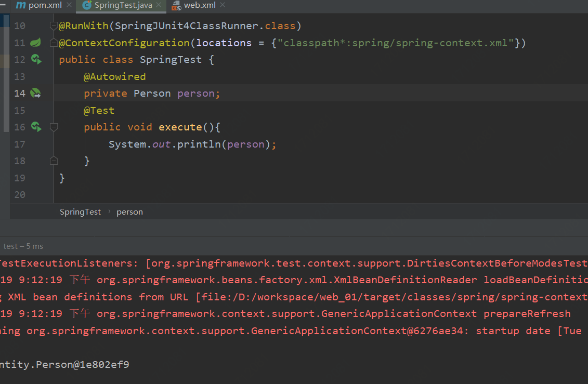Viewport: 588px width, 384px height.
Task: Click the GenericApplicationContext prepareRefresh log line
Action: pos(285,313)
